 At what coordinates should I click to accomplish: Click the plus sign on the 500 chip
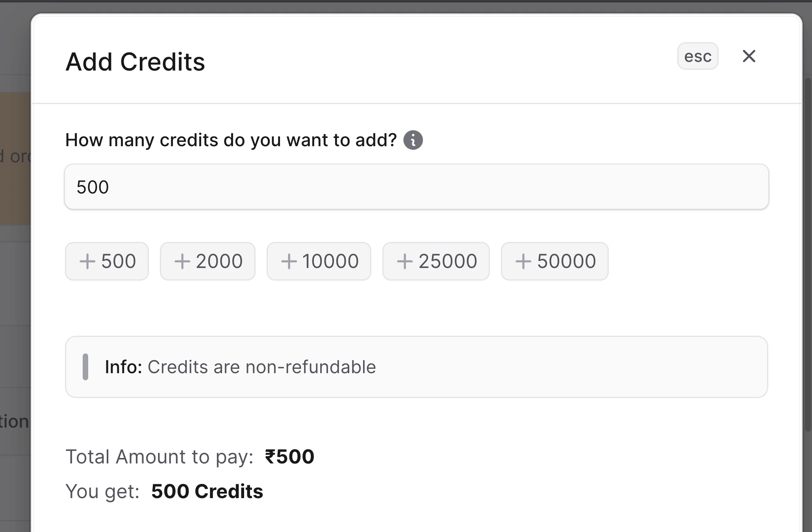(x=87, y=261)
